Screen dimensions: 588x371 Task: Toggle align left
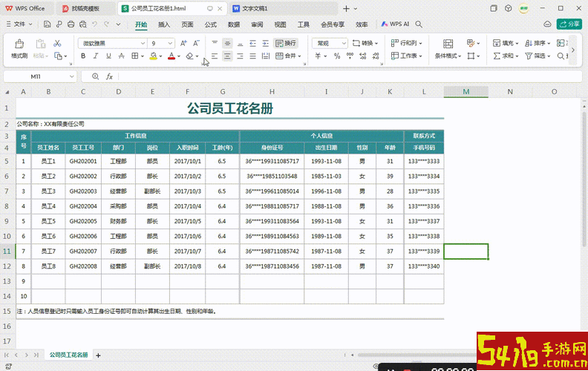pos(215,56)
